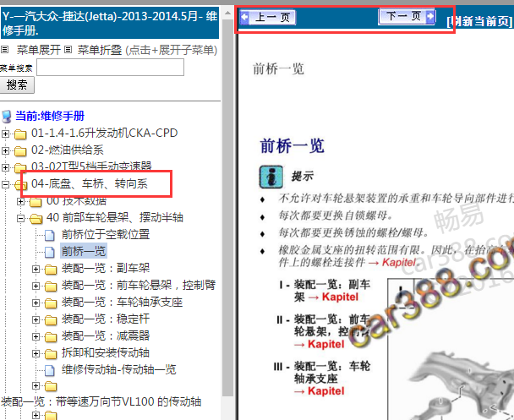Viewport: 514px width, 420px height.
Task: Refresh current page via 刷新当前页 link
Action: click(x=479, y=21)
